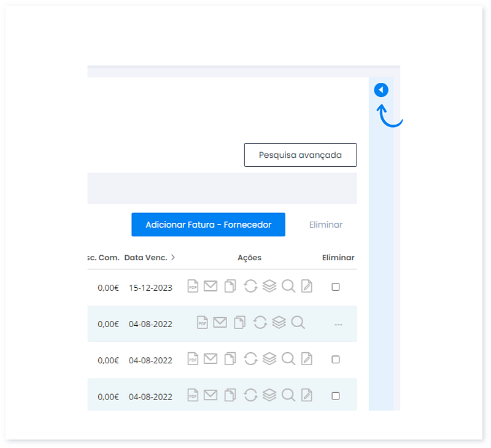Image resolution: width=491 pixels, height=448 pixels.
Task: Collapse side panel with blue arrow button
Action: pos(381,90)
